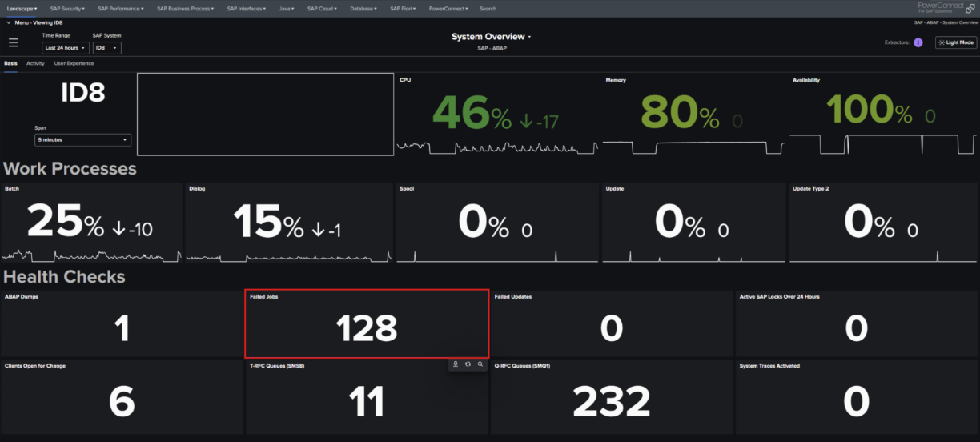
Task: Click the Extractors info icon
Action: tap(918, 42)
